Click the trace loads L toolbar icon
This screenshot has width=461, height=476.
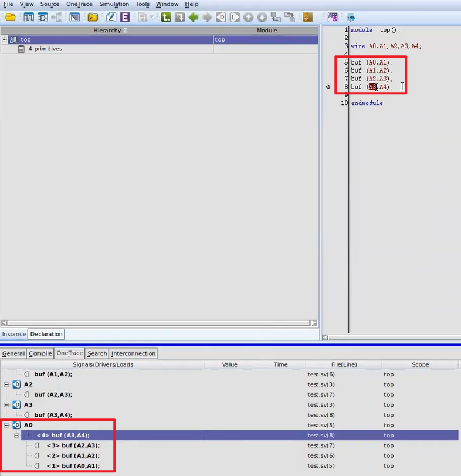[x=235, y=17]
